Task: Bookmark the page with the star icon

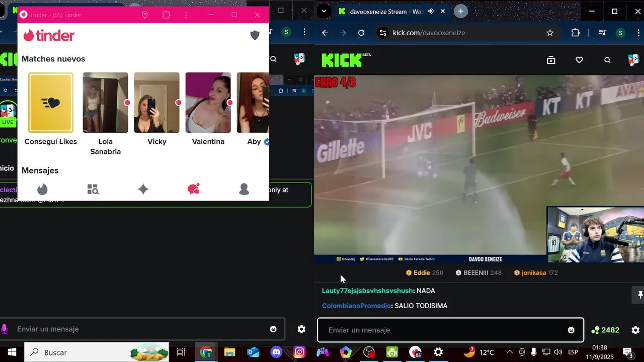Action: click(x=550, y=33)
